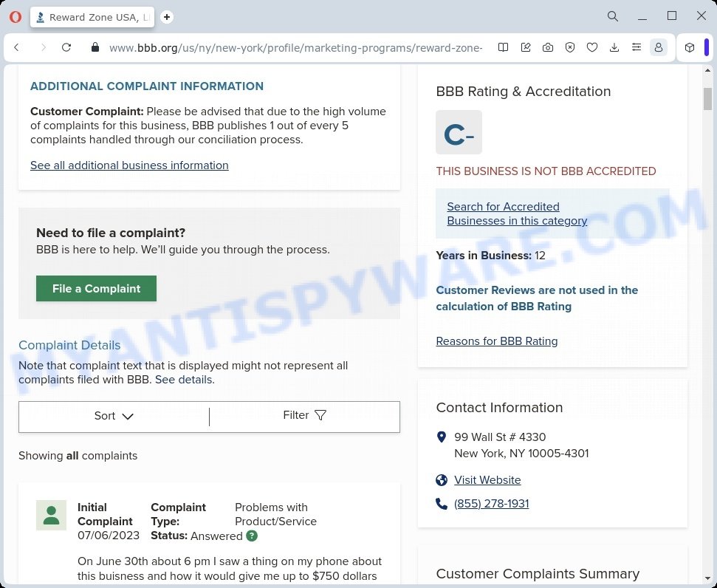
Task: Open Easy Setup sliders icon
Action: (x=637, y=47)
